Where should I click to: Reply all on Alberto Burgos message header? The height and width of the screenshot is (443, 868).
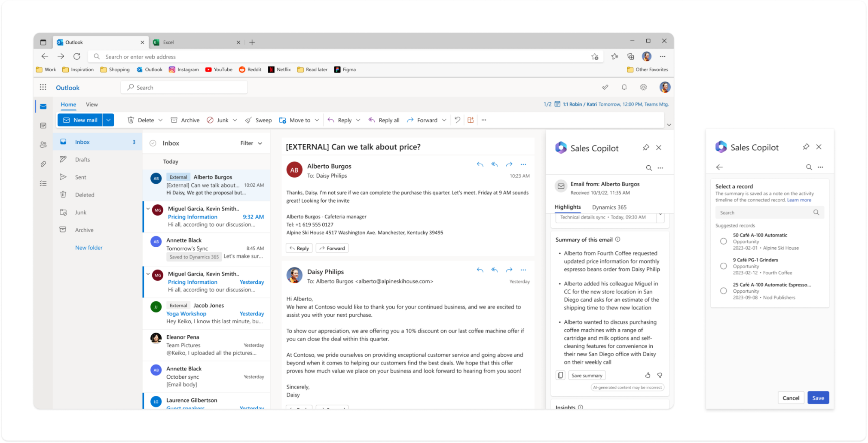click(x=495, y=164)
